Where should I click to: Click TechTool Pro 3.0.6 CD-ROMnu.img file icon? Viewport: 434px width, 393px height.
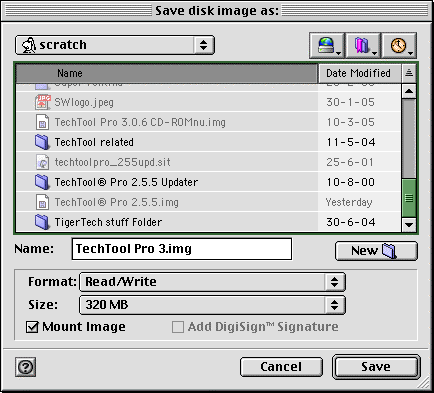(x=42, y=122)
